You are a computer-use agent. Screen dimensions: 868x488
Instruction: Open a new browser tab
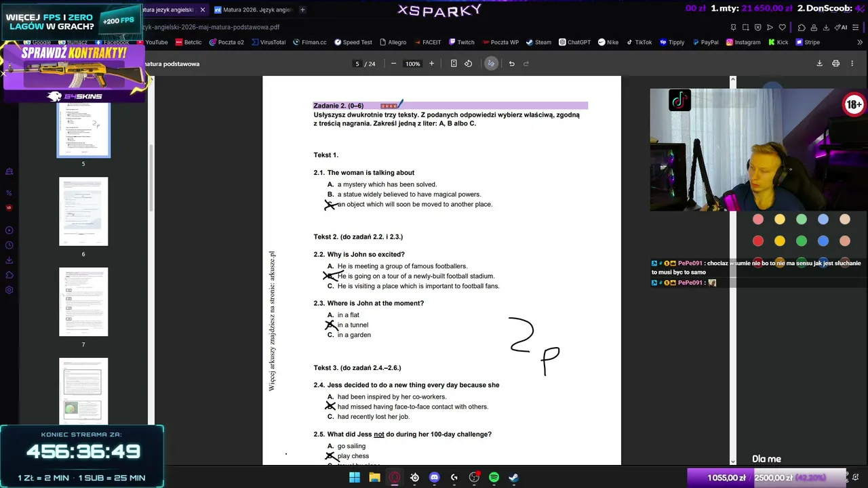click(x=302, y=10)
